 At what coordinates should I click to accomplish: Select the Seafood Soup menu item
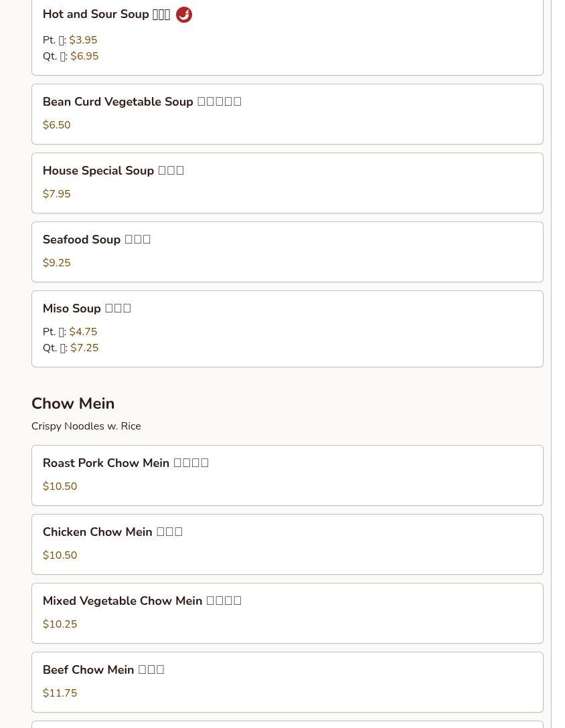pyautogui.click(x=96, y=240)
